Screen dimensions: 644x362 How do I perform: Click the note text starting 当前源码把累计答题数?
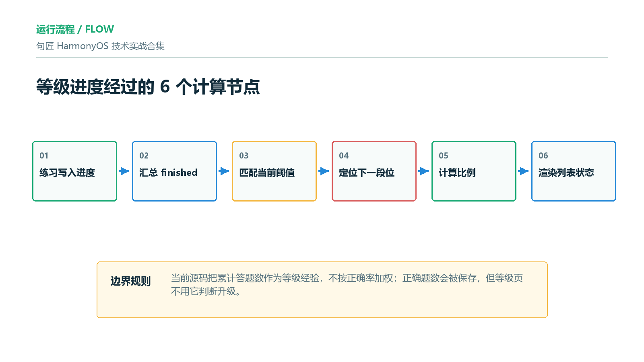(347, 284)
